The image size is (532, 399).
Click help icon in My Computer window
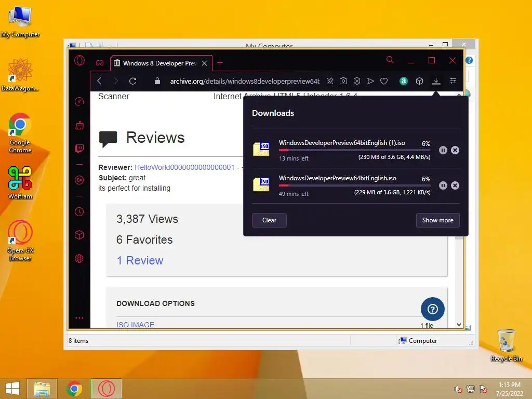click(469, 60)
